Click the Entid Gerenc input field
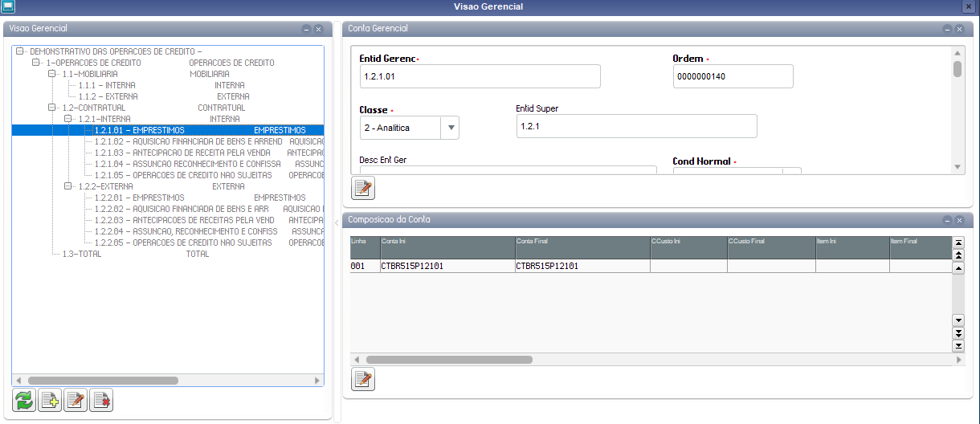Viewport: 980px width, 424px height. click(x=480, y=76)
